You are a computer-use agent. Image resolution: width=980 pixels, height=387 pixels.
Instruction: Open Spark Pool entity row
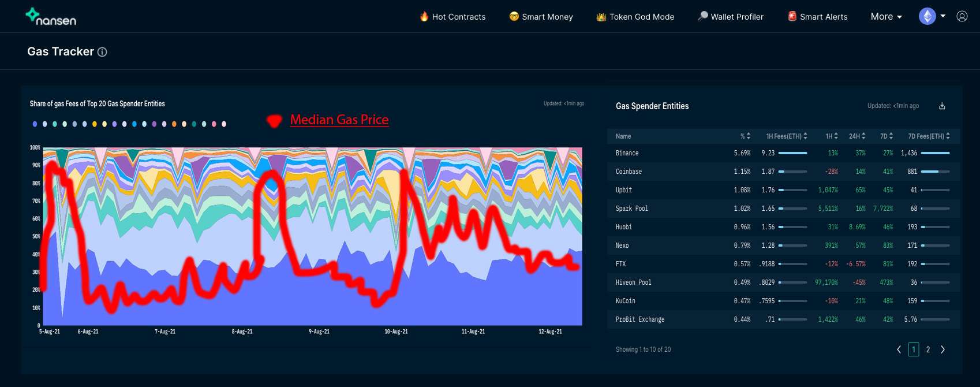784,209
